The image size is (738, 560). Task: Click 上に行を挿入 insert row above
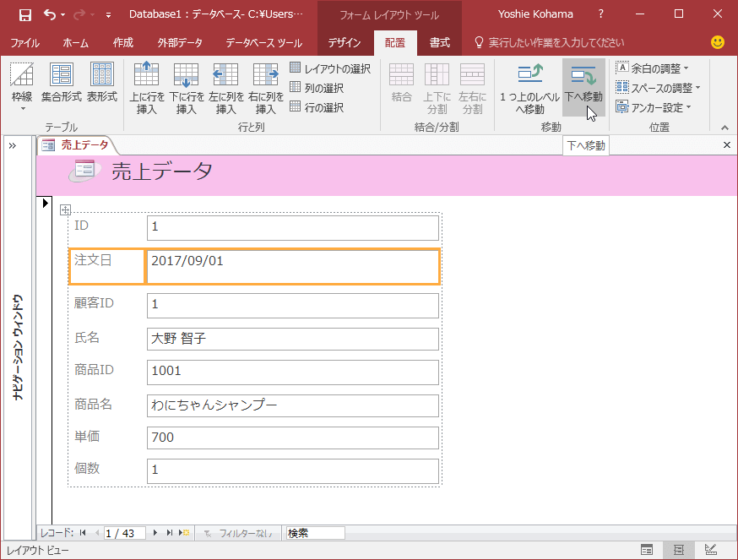pyautogui.click(x=147, y=89)
